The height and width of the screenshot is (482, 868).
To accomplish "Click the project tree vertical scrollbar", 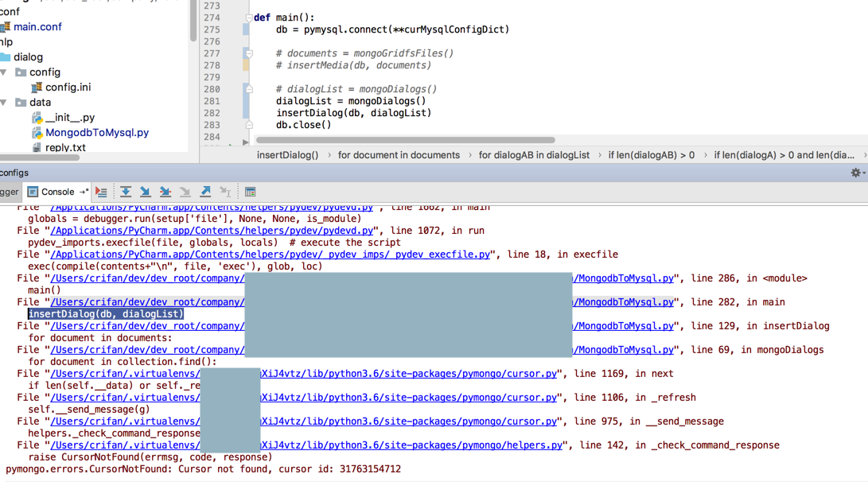I will (193, 21).
